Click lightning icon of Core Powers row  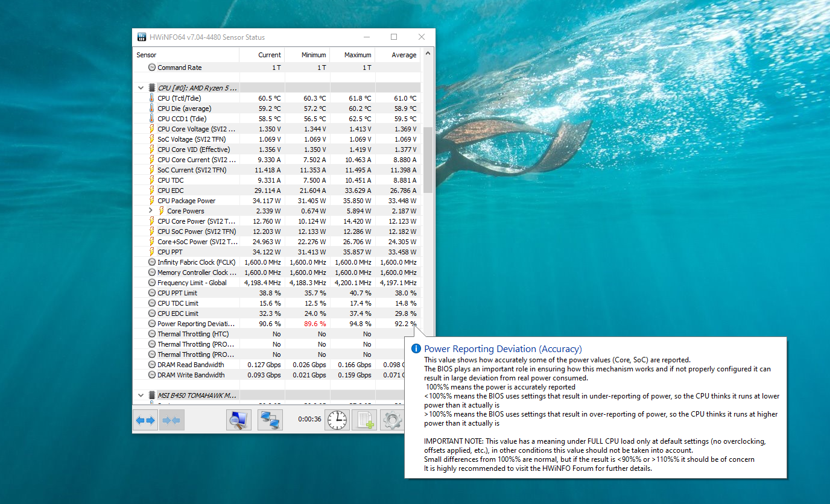(161, 211)
